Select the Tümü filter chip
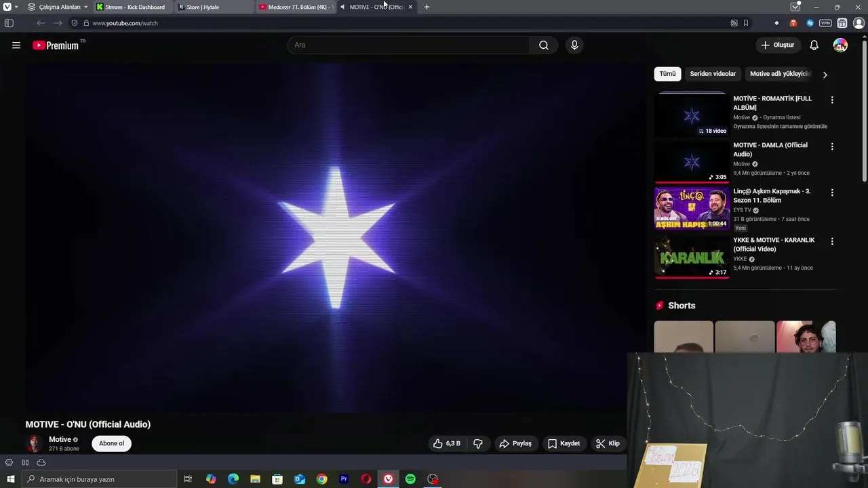868x488 pixels. click(x=668, y=74)
